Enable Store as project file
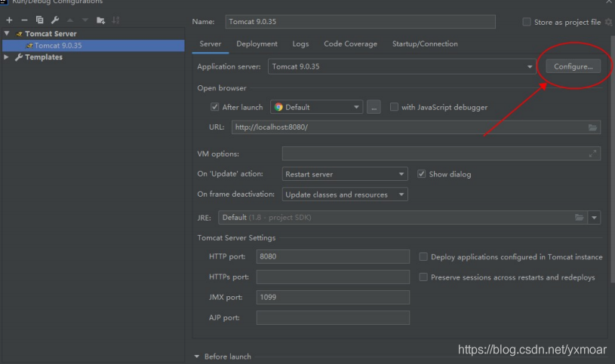The image size is (615, 364). click(x=527, y=22)
